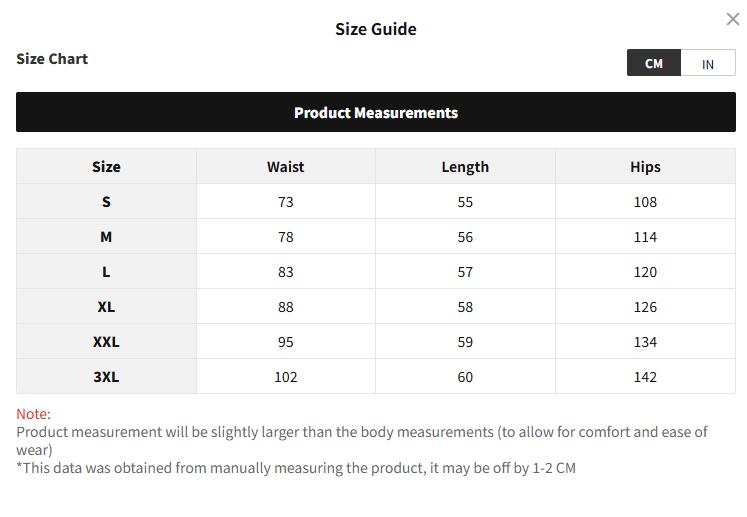Click the Size Chart heading
This screenshot has height=517, width=747.
coord(52,59)
